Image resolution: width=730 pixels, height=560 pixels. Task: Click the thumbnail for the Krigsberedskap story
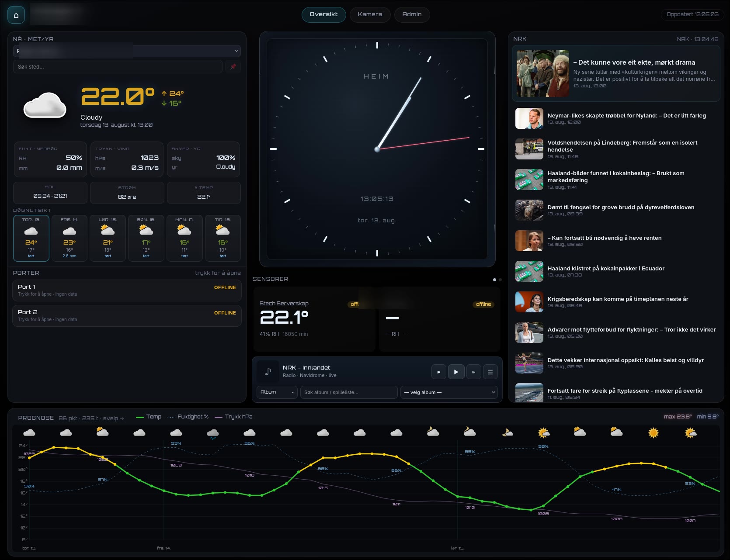pyautogui.click(x=529, y=302)
